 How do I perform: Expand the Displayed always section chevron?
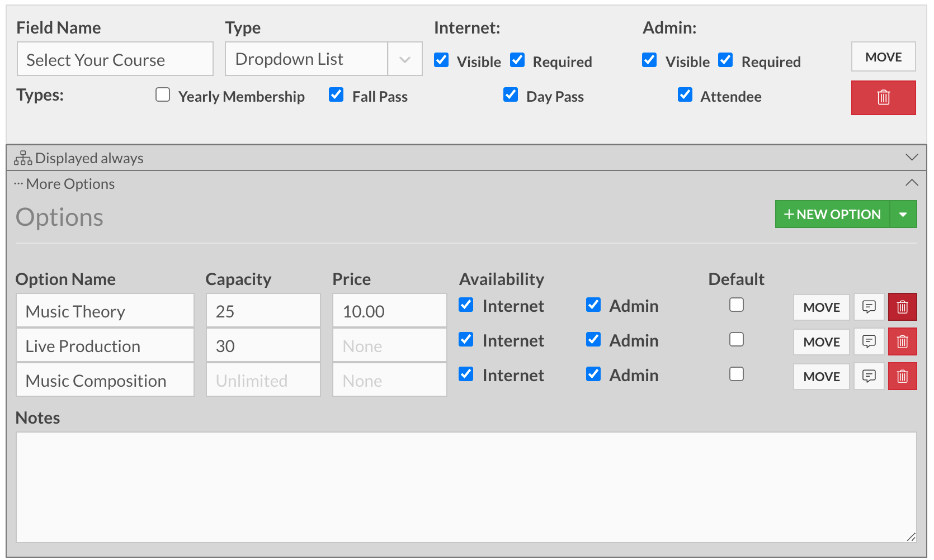[x=912, y=158]
